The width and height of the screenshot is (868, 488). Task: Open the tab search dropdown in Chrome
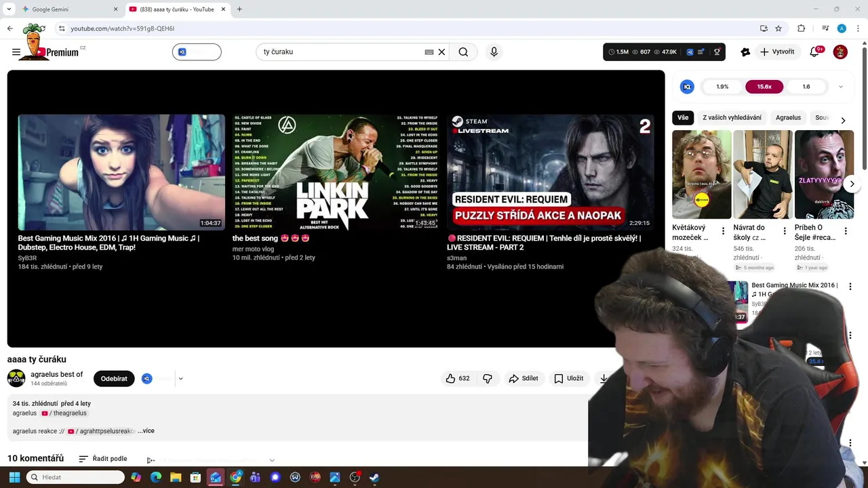[x=9, y=9]
